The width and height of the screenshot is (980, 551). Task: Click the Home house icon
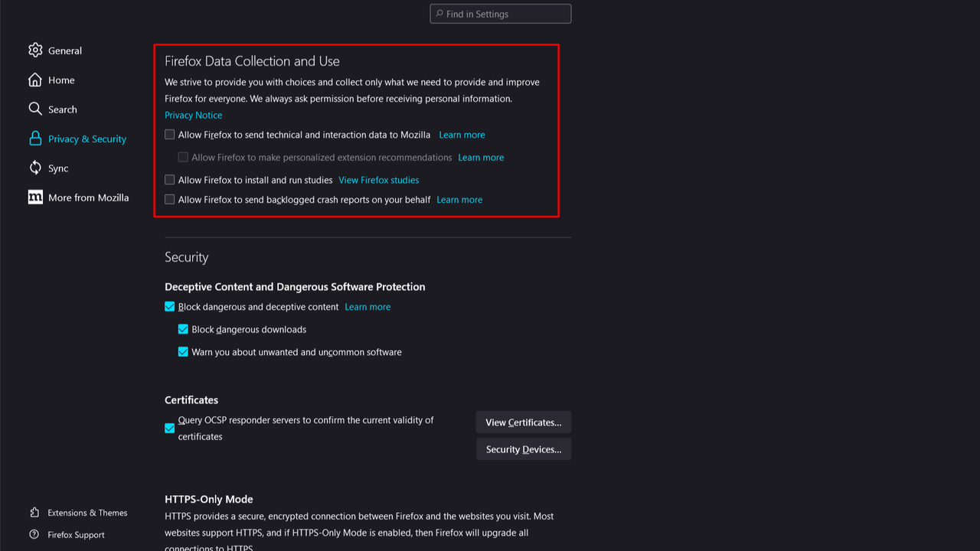coord(35,80)
